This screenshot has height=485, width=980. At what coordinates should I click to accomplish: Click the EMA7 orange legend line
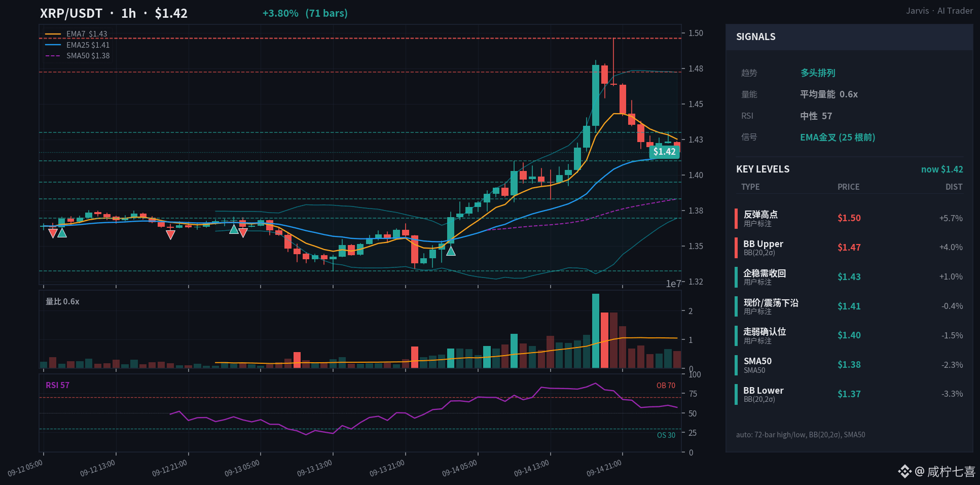click(53, 34)
